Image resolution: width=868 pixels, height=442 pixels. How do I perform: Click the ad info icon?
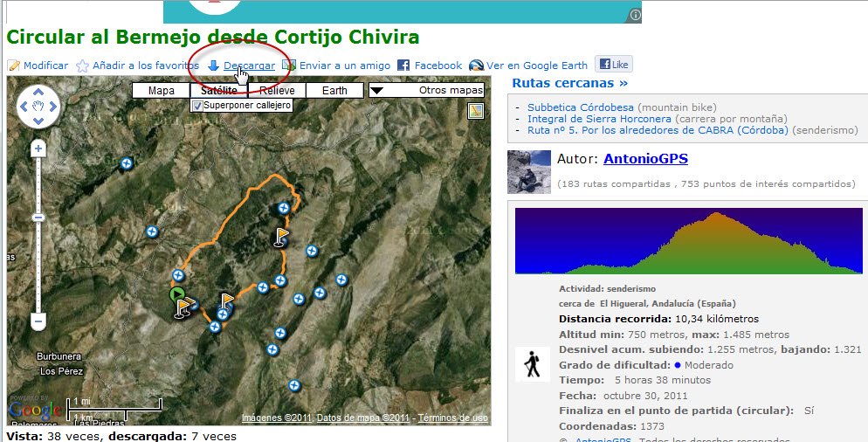click(636, 15)
